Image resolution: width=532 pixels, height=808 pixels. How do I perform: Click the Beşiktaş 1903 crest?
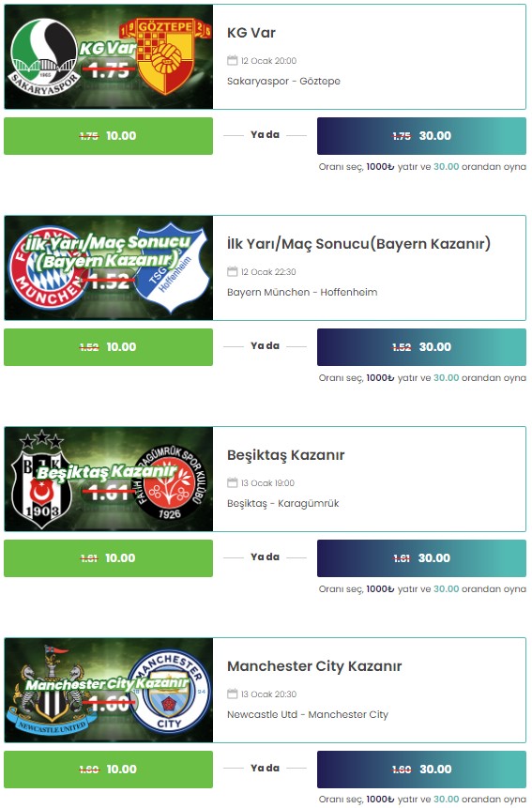click(x=41, y=480)
